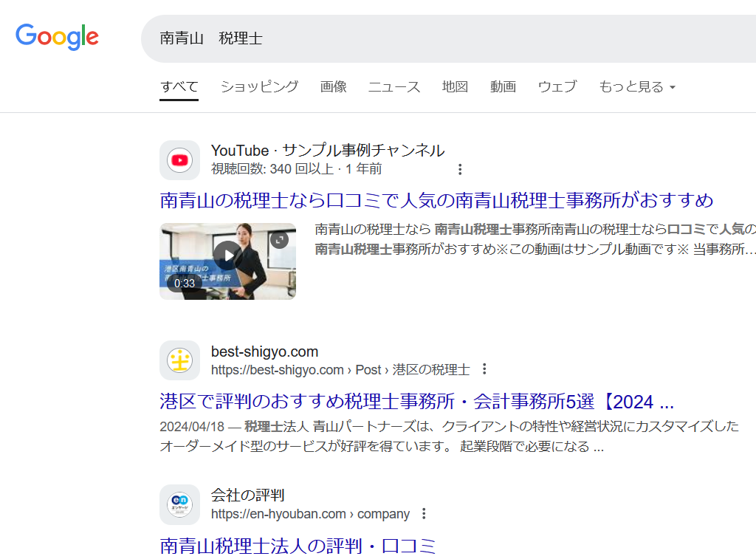756x559 pixels.
Task: Go to the ニュース tab
Action: click(x=394, y=87)
